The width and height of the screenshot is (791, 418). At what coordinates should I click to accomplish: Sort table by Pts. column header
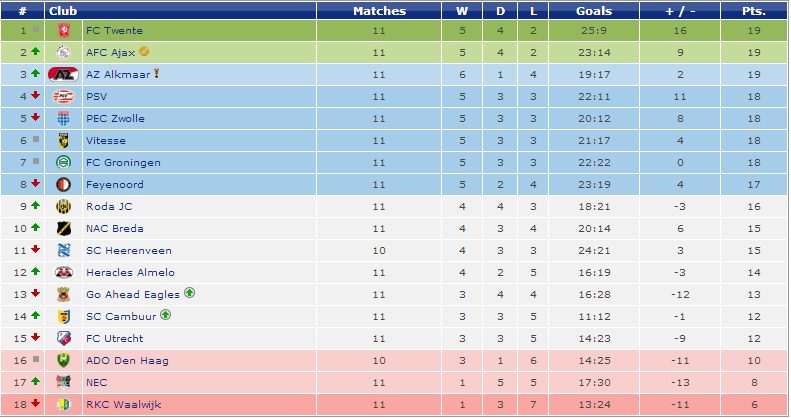pos(753,11)
